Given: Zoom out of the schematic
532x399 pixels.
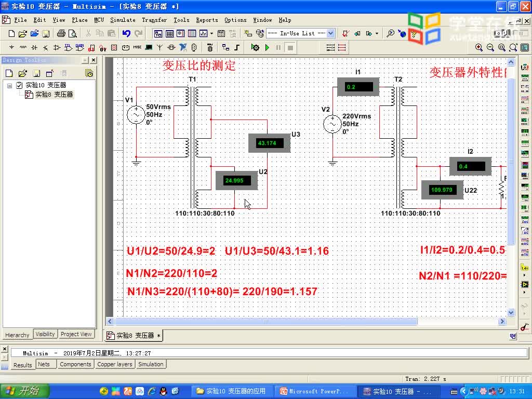Looking at the screenshot, I should click(x=490, y=47).
